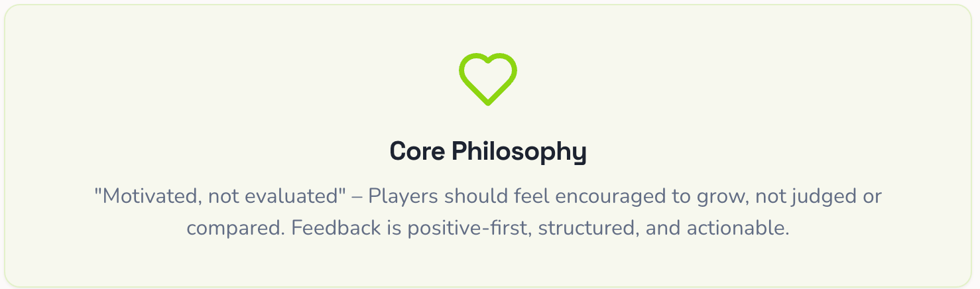Click the word "Players" in description

[x=403, y=197]
